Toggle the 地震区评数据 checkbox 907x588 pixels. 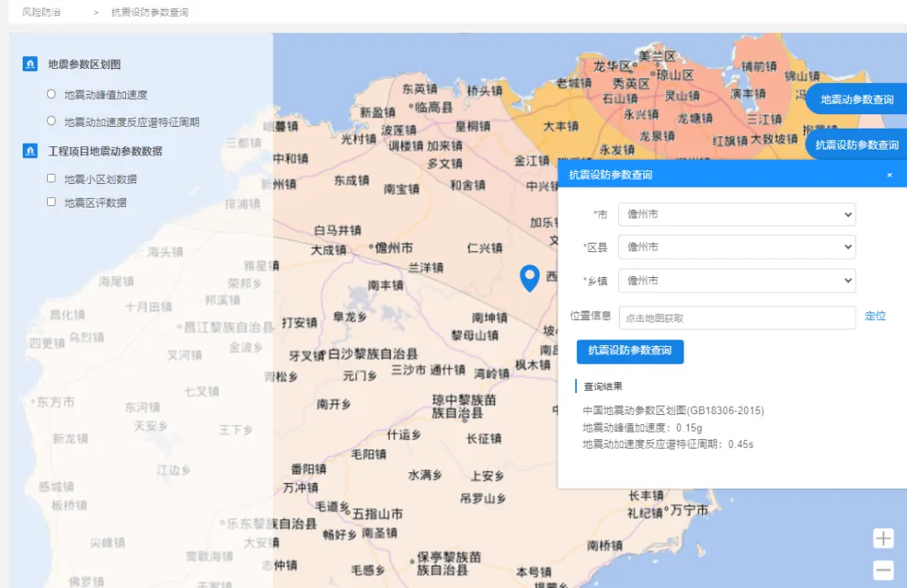click(x=51, y=202)
